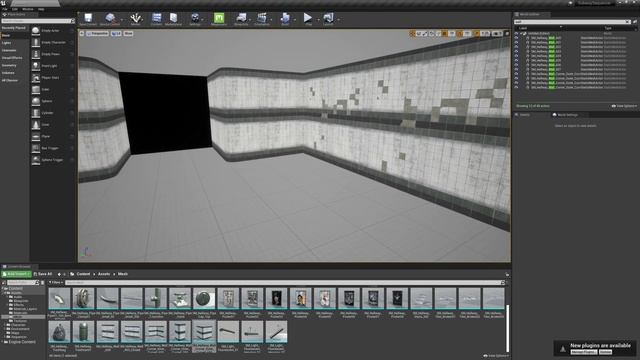The image size is (640, 360).
Task: Open the Content toolbar icon
Action: (x=156, y=18)
